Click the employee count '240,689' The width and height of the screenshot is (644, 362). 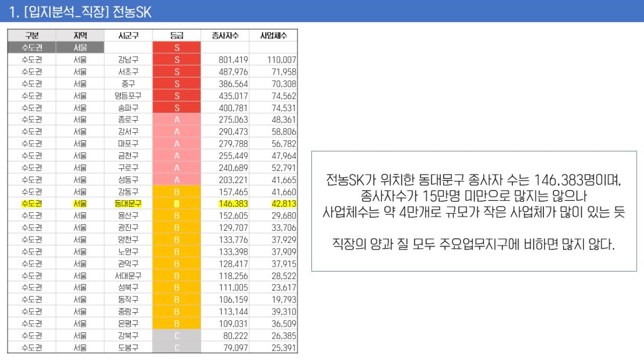[233, 167]
